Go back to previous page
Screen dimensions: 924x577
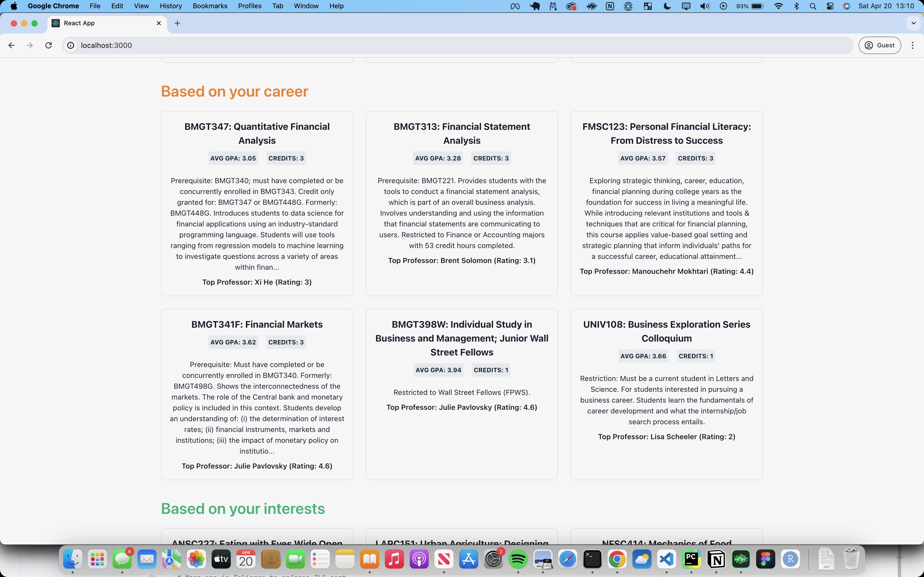[x=11, y=45]
